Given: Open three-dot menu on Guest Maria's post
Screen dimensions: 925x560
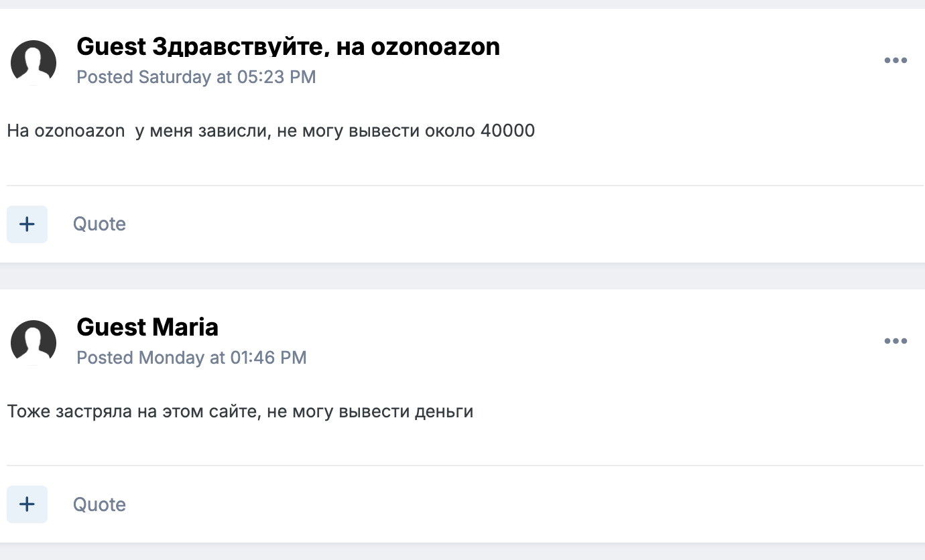Looking at the screenshot, I should (x=896, y=342).
